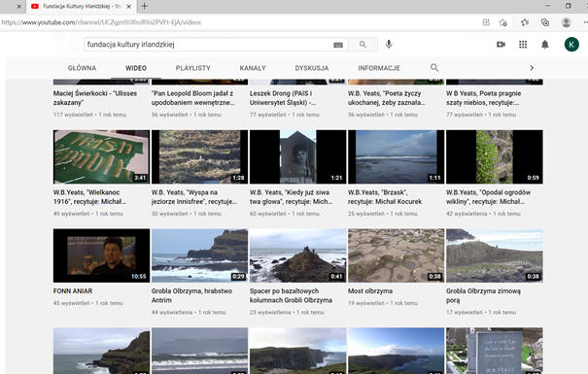Open the INFORMACJE tab
Image resolution: width=588 pixels, height=374 pixels.
pos(379,68)
